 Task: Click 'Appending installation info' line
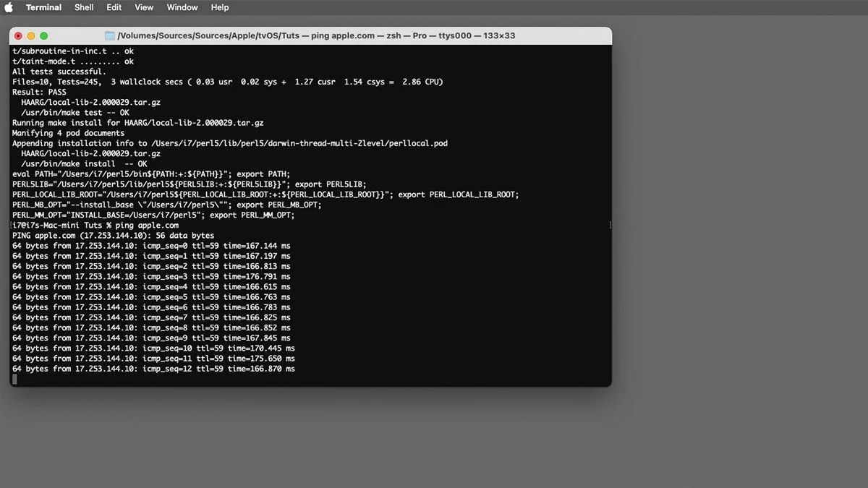coord(230,143)
